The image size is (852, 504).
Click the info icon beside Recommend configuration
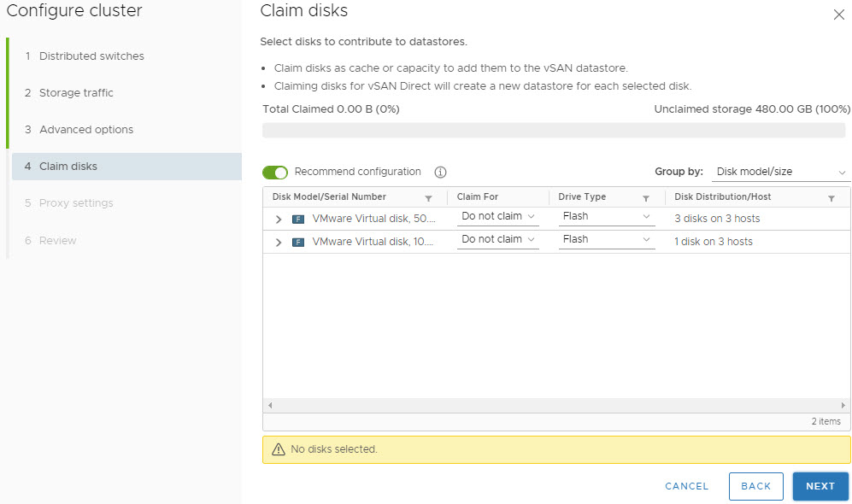tap(441, 172)
